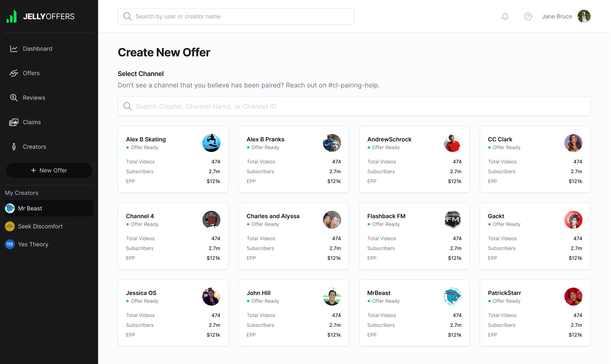Select Mr Beast under My Creators
611x364 pixels.
coord(49,208)
